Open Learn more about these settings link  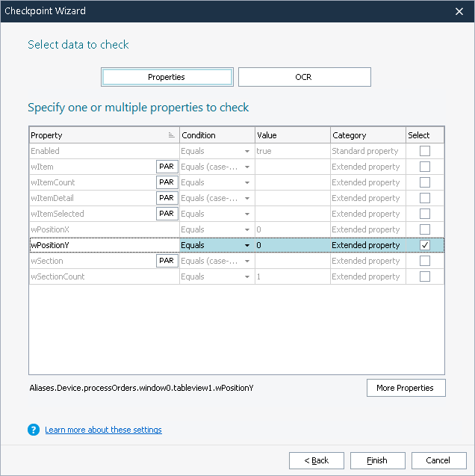pyautogui.click(x=103, y=430)
